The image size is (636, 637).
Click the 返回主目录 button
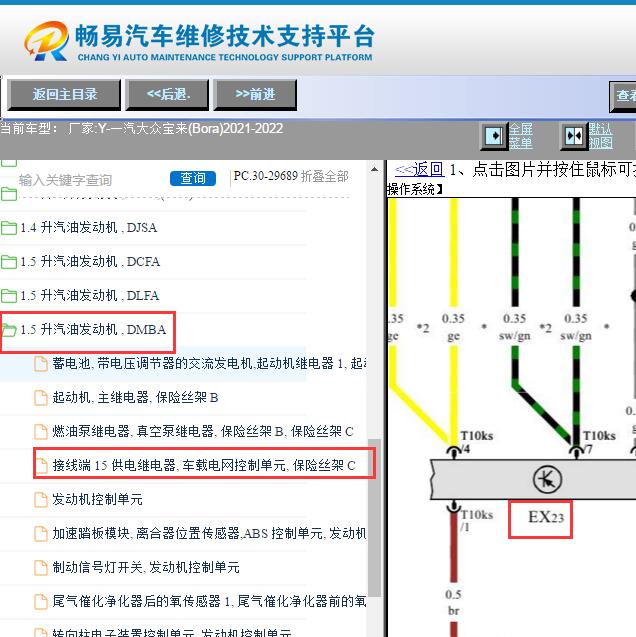tap(64, 95)
